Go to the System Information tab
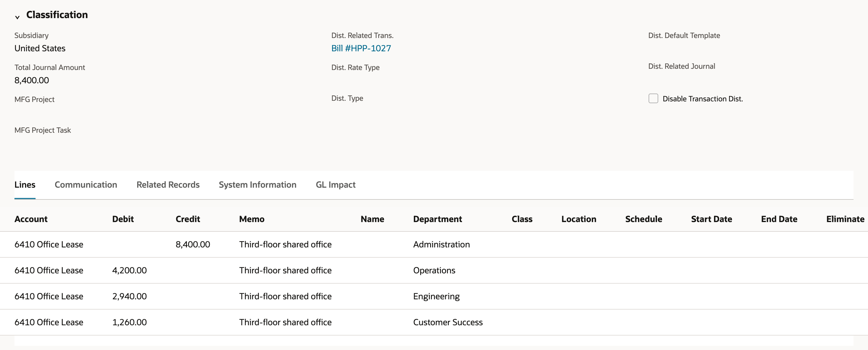 257,184
